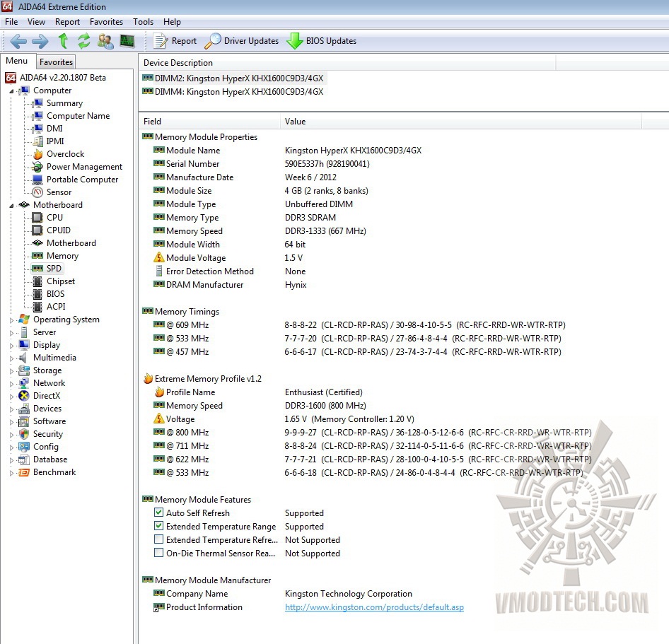Select the Extreme Memory Profile v1.2 header
Screen dimensions: 669x644
[202, 379]
